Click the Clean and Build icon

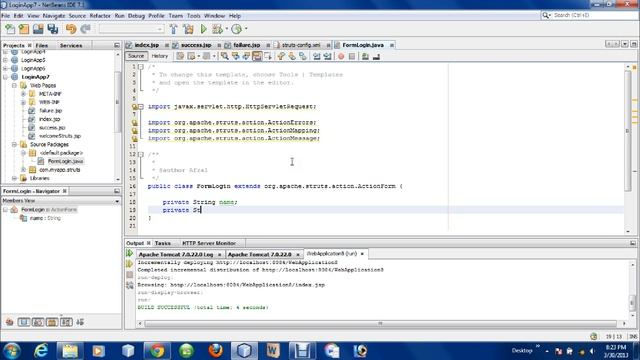[x=188, y=29]
